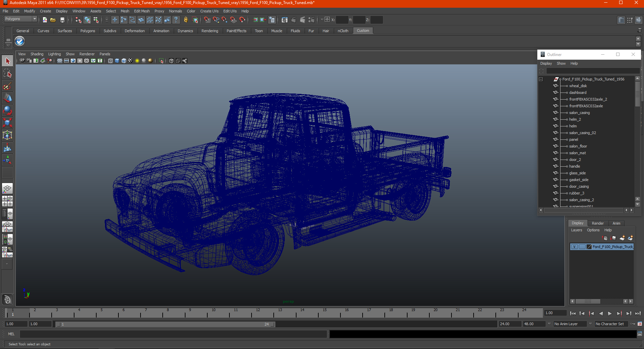The image size is (644, 349).
Task: Open the Outliner Display menu
Action: tap(546, 63)
